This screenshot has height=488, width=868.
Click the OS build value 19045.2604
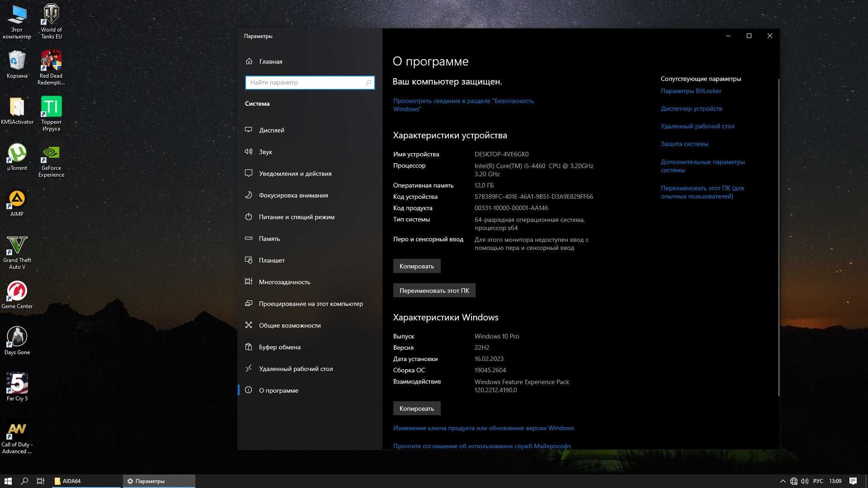[x=490, y=370]
